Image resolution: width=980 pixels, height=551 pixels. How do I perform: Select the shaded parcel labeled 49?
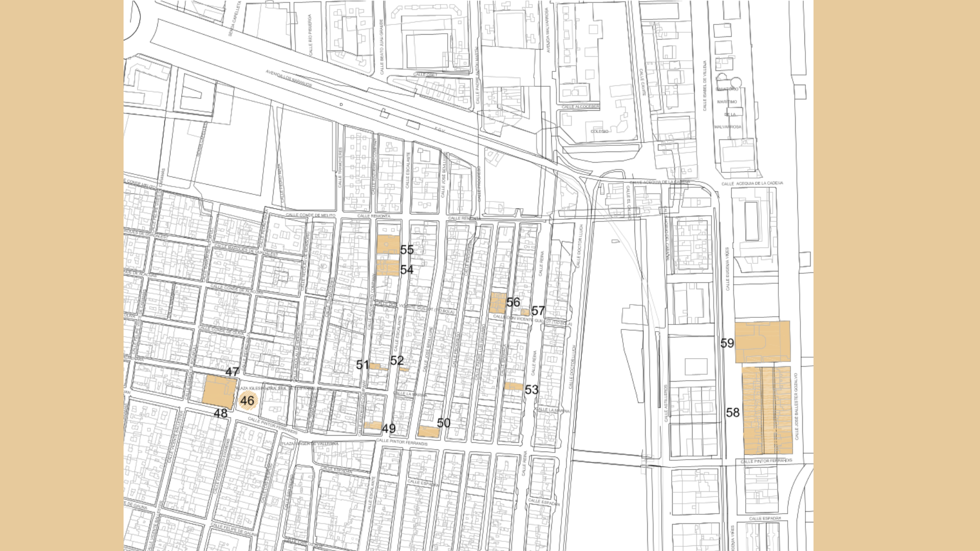point(374,425)
